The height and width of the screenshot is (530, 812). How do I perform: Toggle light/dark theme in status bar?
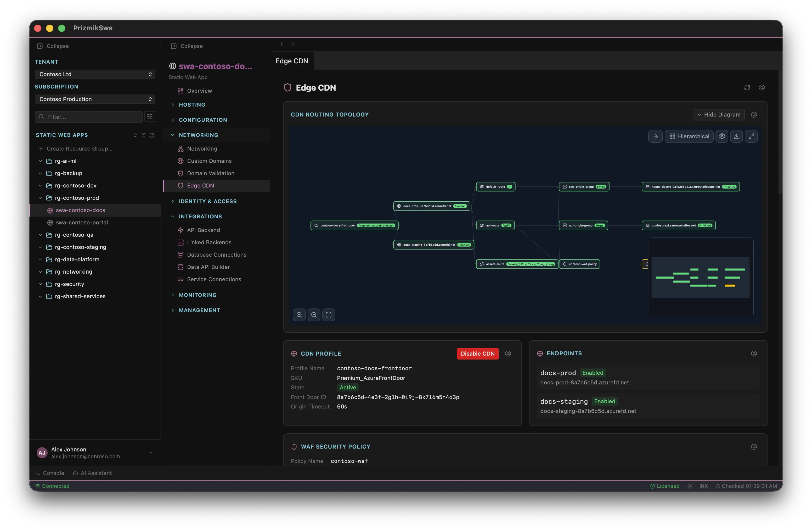tap(690, 486)
